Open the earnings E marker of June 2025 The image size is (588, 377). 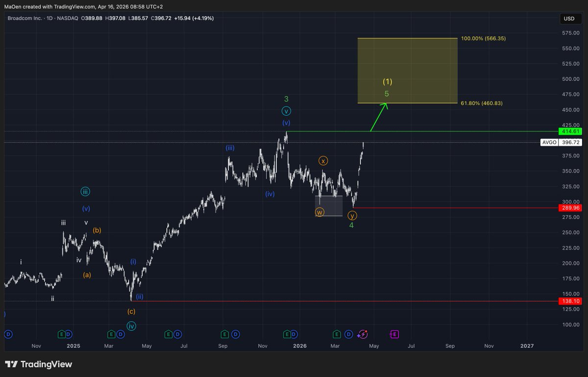pos(168,334)
